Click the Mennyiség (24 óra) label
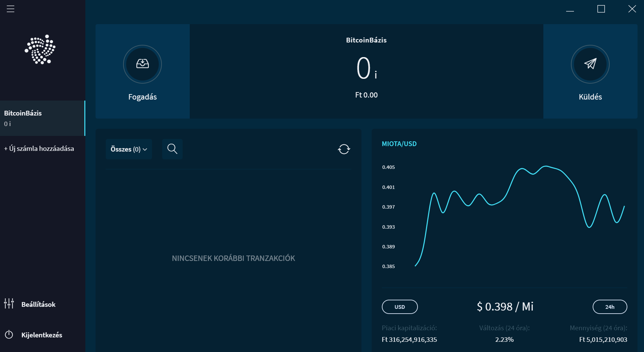 coord(598,328)
